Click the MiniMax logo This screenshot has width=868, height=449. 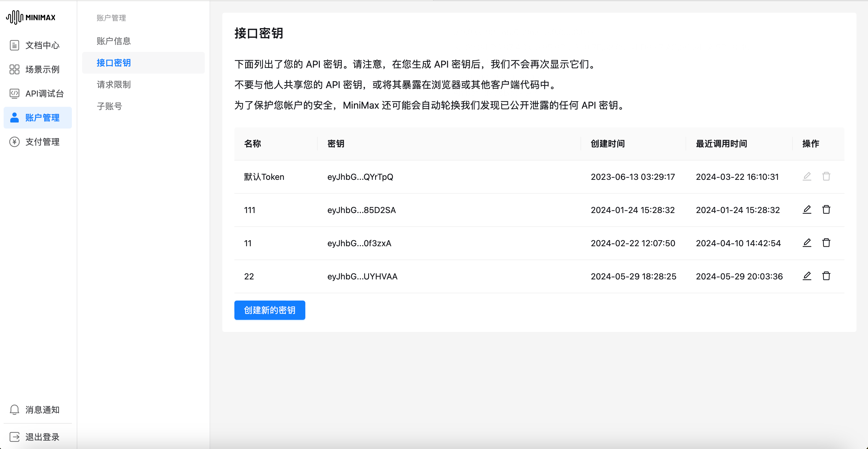pyautogui.click(x=31, y=17)
